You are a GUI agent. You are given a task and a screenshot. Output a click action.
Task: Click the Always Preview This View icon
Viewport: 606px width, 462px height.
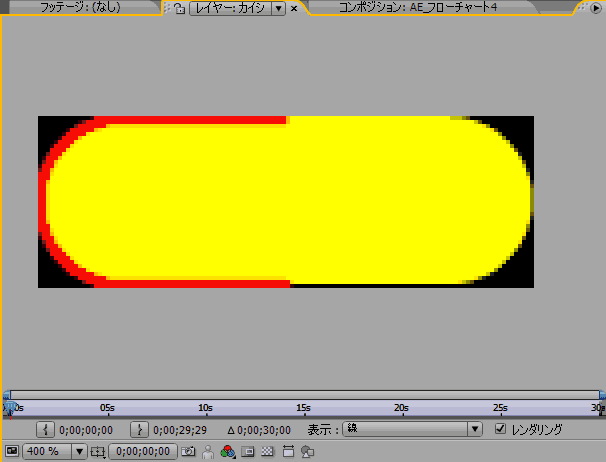(12, 451)
